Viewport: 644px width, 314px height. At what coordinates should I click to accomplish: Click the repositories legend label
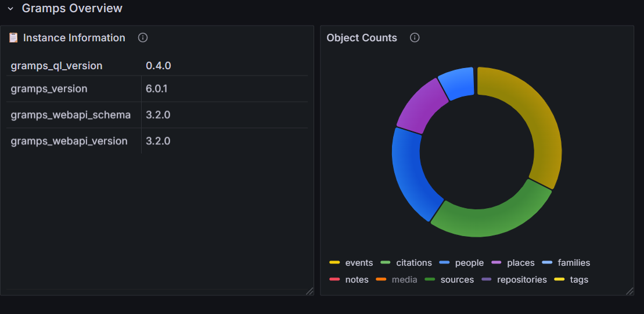coord(522,280)
